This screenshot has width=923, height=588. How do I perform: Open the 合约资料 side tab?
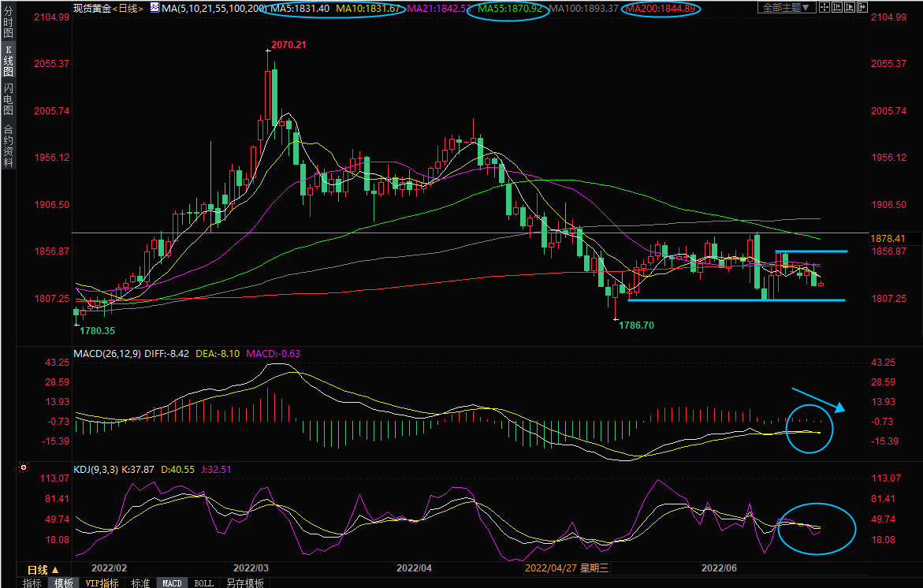8,146
